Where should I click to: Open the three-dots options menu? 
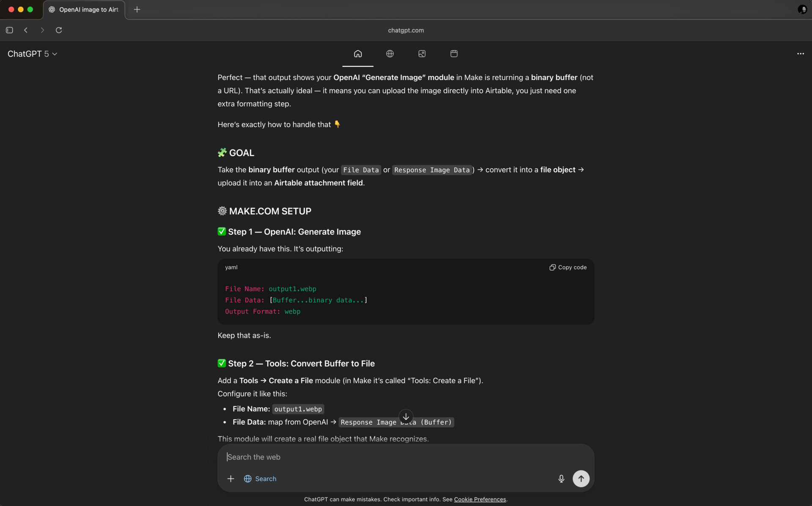pos(800,54)
